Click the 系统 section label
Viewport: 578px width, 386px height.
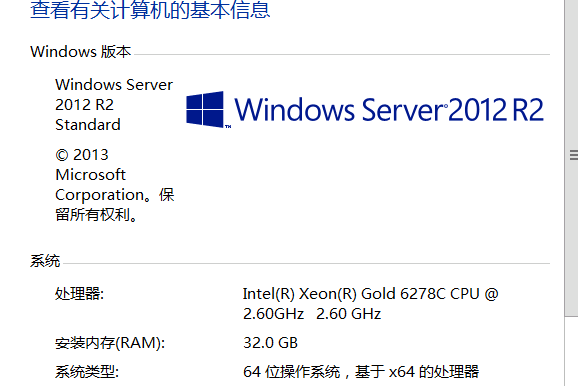pos(45,261)
